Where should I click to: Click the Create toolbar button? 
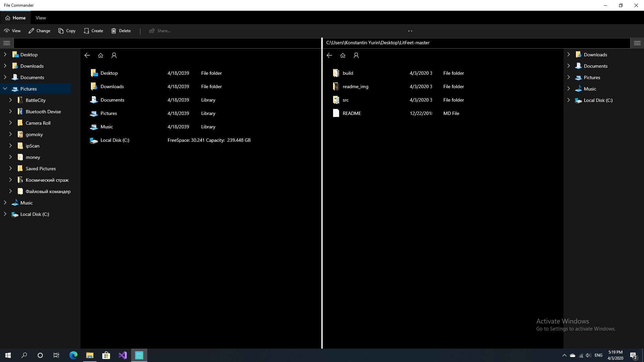click(x=93, y=31)
